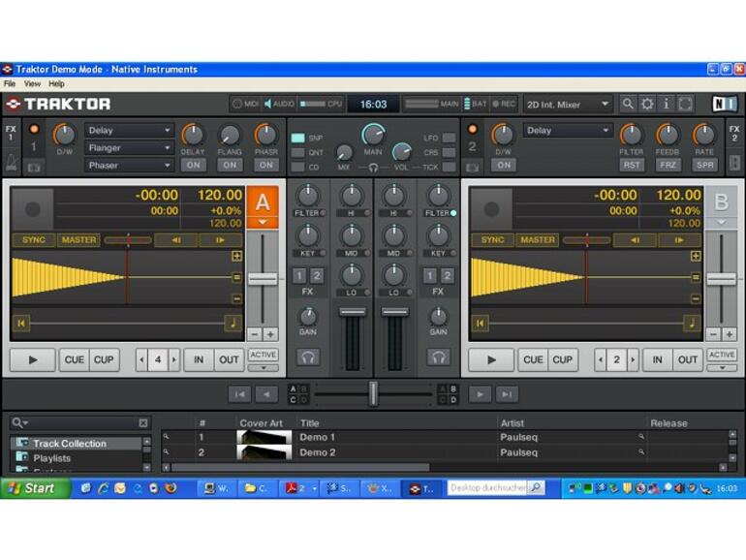Click the OUT loop button on Deck B
The width and height of the screenshot is (746, 560).
pyautogui.click(x=687, y=359)
